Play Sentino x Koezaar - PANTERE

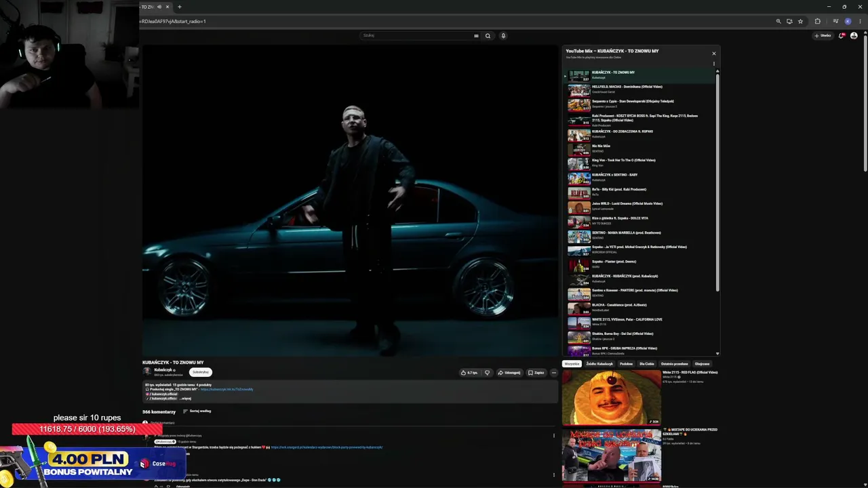click(x=641, y=293)
